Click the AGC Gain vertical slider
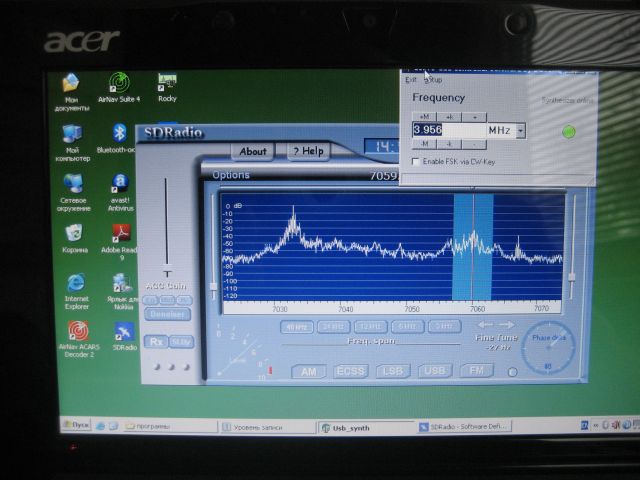The width and height of the screenshot is (640, 480). (167, 227)
